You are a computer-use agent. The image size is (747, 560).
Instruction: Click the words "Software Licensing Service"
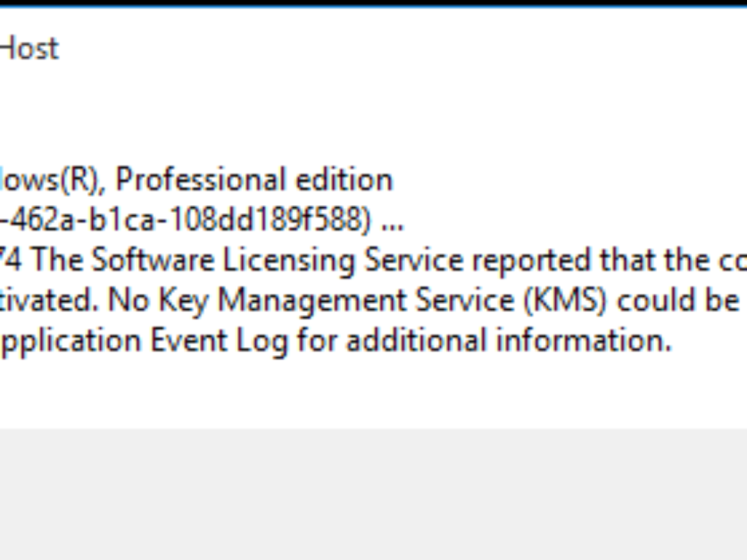[277, 261]
